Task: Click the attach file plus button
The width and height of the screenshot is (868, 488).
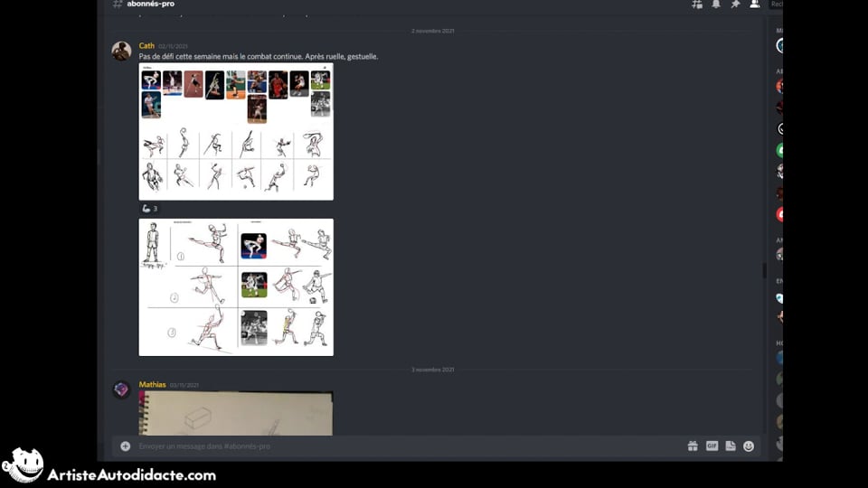Action: tap(125, 446)
